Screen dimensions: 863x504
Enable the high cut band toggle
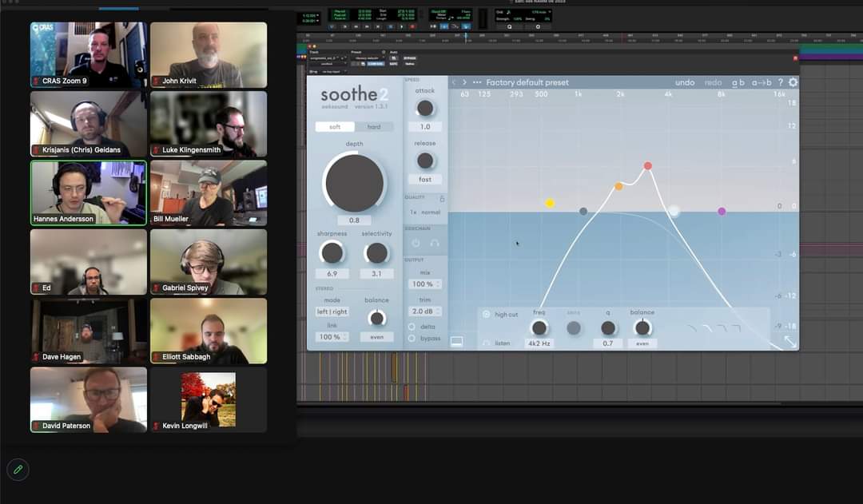click(x=487, y=315)
